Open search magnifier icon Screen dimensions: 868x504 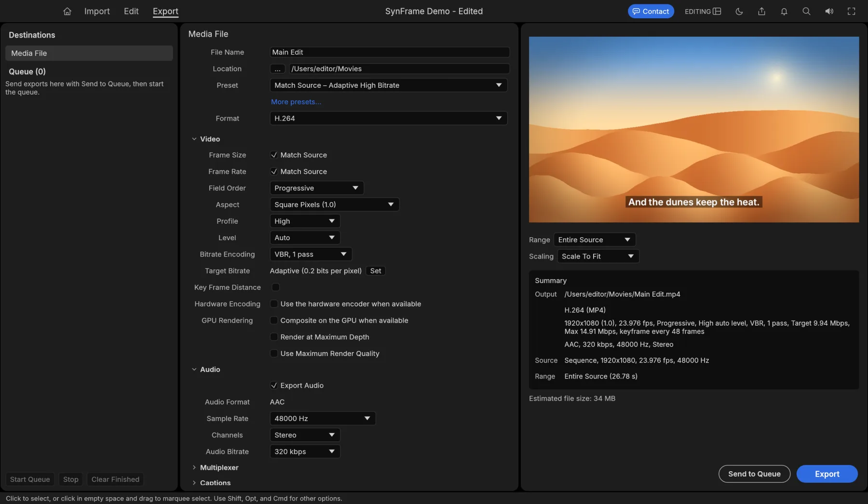806,11
